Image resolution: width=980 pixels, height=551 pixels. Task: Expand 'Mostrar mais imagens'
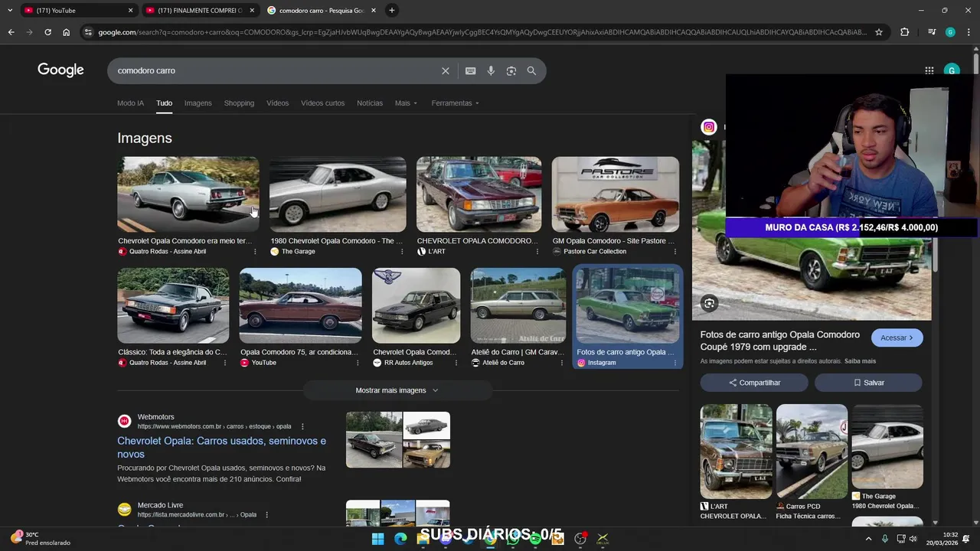pyautogui.click(x=397, y=390)
